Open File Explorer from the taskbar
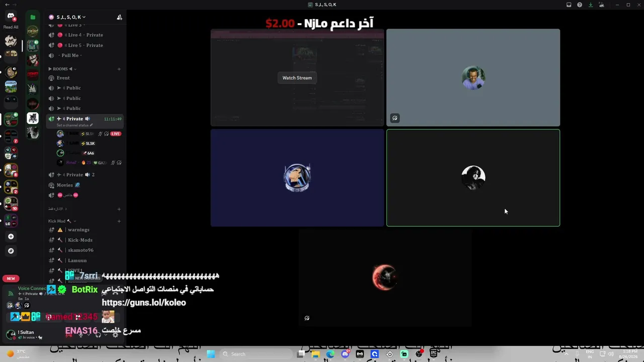 (315, 354)
